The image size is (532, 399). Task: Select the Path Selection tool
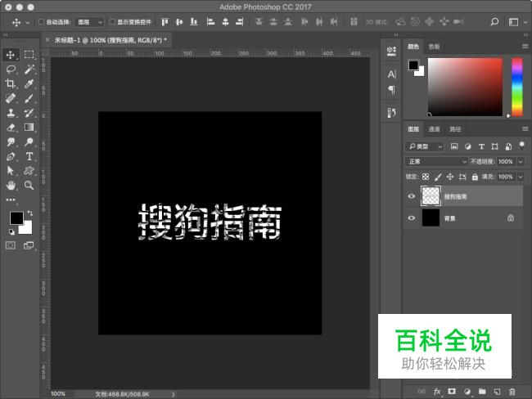pos(11,171)
